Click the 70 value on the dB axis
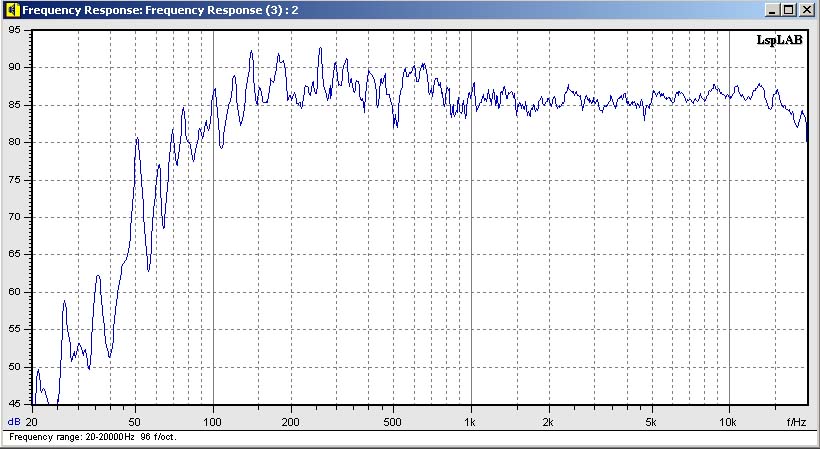Image resolution: width=820 pixels, height=449 pixels. 15,217
